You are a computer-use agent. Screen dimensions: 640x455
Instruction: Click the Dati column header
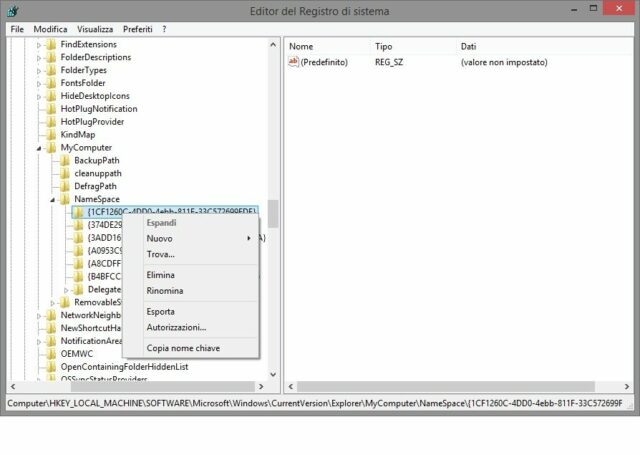coord(468,47)
